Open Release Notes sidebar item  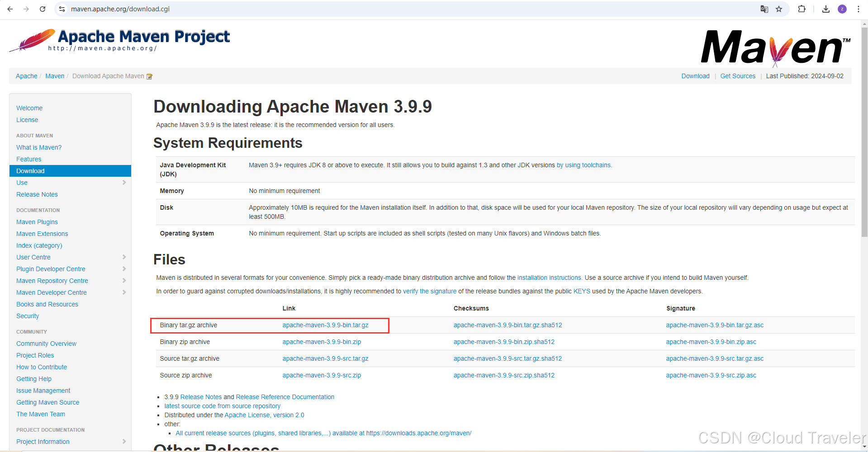pos(37,194)
